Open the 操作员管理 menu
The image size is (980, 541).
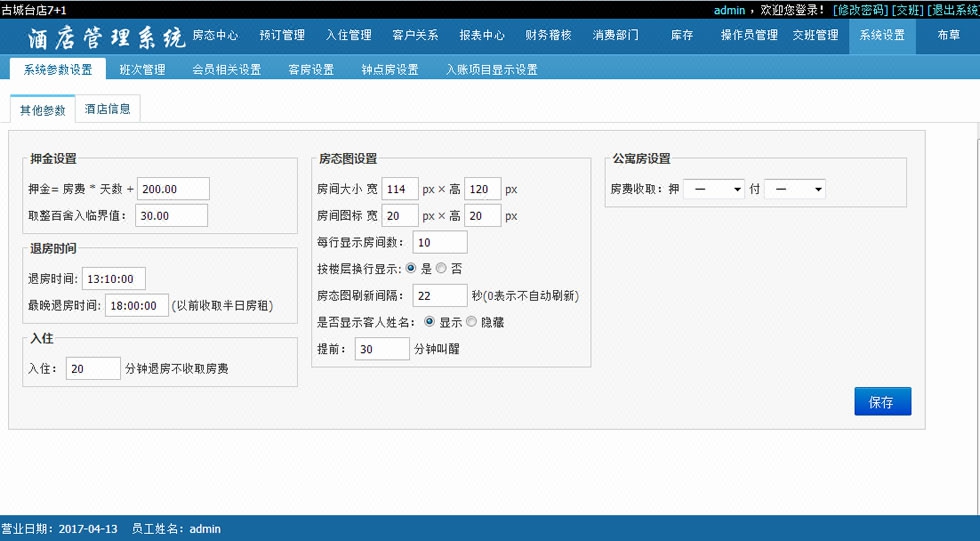tap(749, 36)
